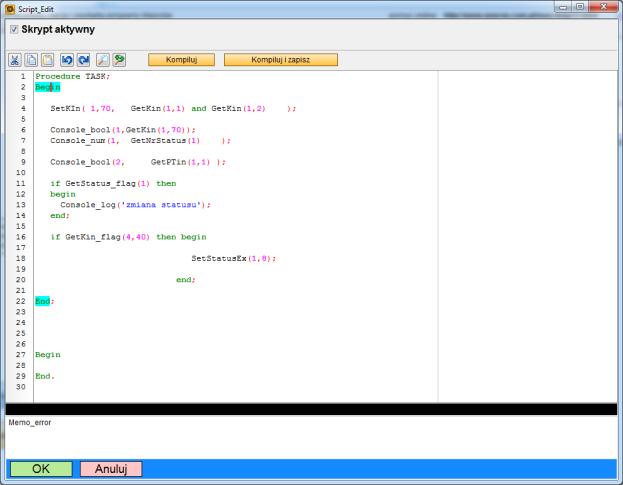This screenshot has height=485, width=623.
Task: Click inside the Memo_error output area
Action: tap(311, 437)
